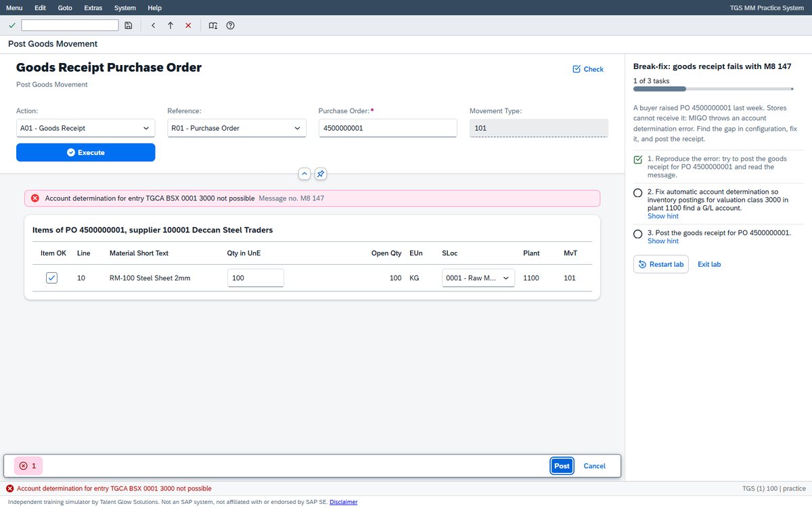The image size is (812, 508).
Task: Open the Menu menu
Action: [14, 7]
